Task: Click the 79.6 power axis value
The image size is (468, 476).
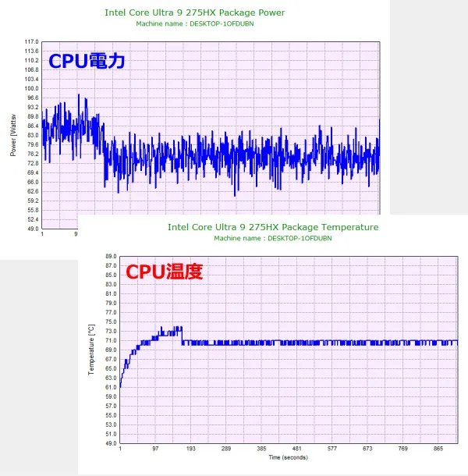Action: [33, 145]
